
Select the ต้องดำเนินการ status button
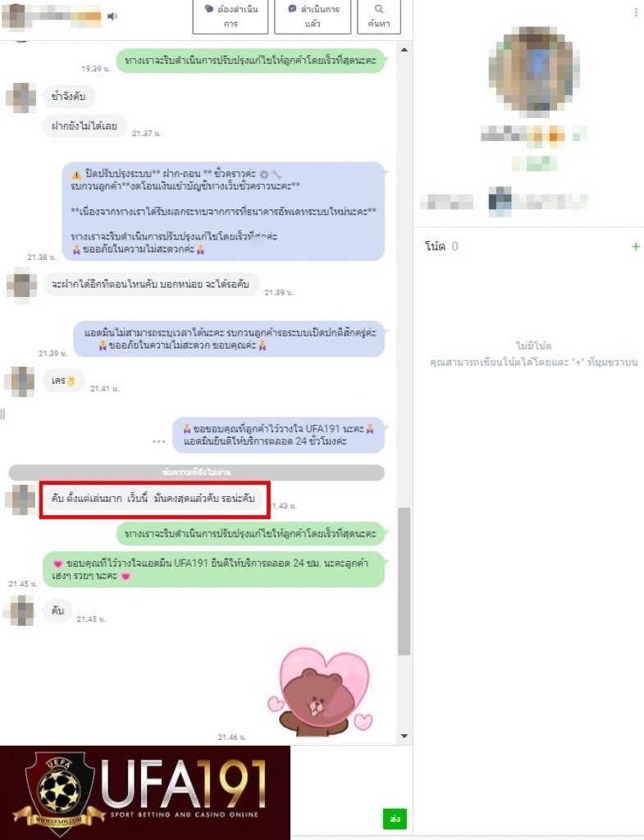click(231, 16)
